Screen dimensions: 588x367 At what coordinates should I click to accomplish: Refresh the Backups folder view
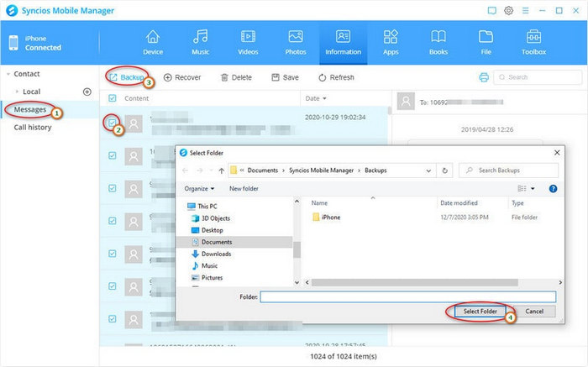click(x=444, y=170)
